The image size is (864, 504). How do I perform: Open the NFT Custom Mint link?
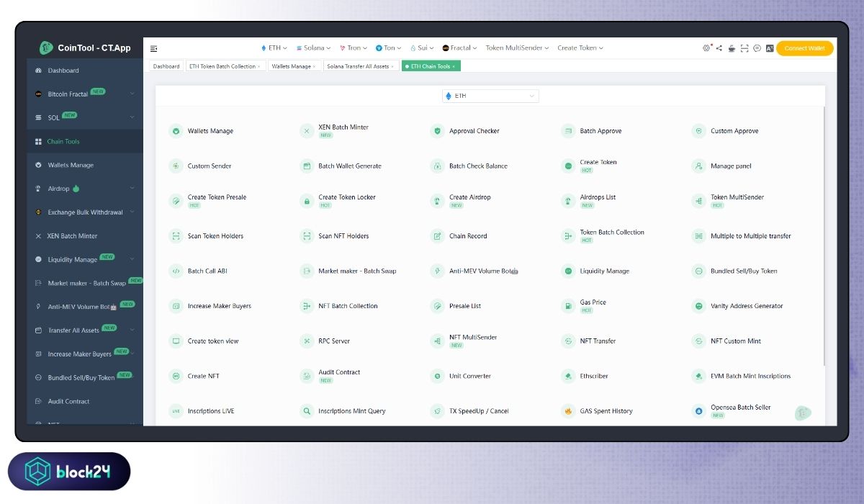pyautogui.click(x=736, y=341)
